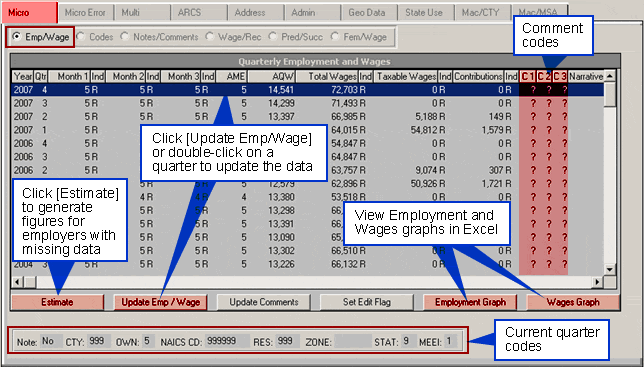Select the Pred/Succ radio option
The height and width of the screenshot is (367, 644).
[x=296, y=37]
